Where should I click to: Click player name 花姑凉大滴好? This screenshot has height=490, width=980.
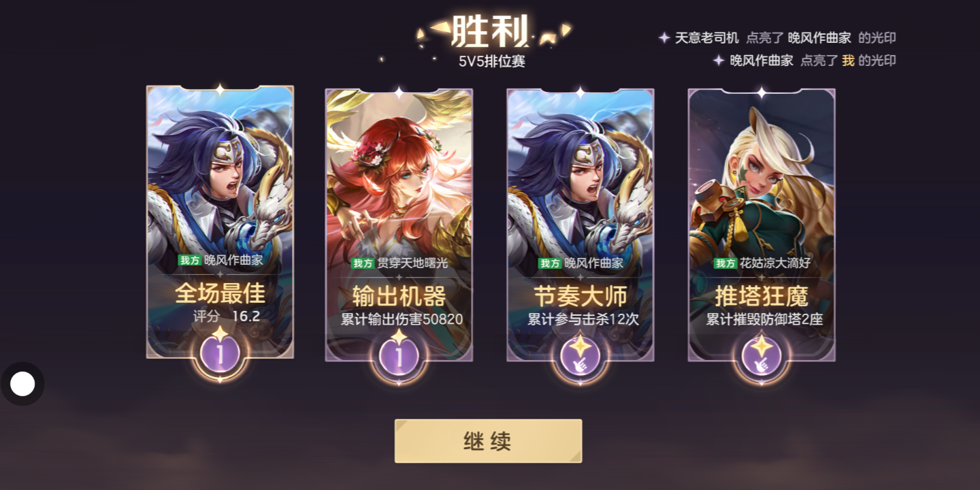(x=775, y=263)
